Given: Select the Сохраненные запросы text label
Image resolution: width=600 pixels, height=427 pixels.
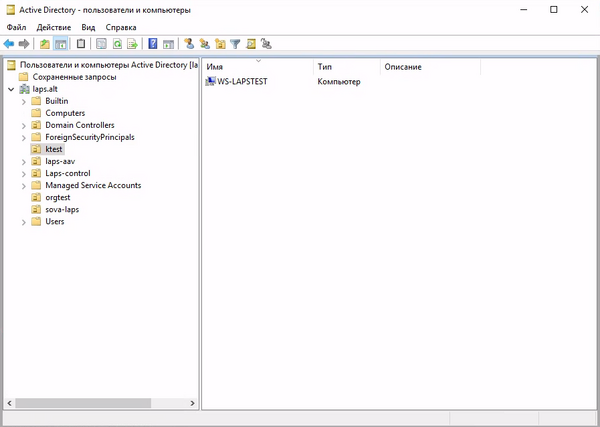Looking at the screenshot, I should pos(75,77).
